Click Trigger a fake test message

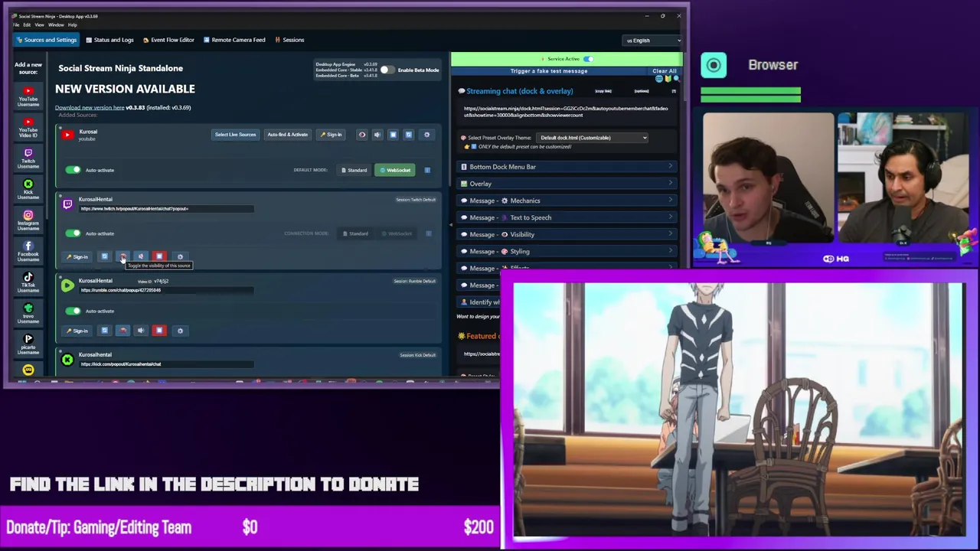[x=549, y=71]
